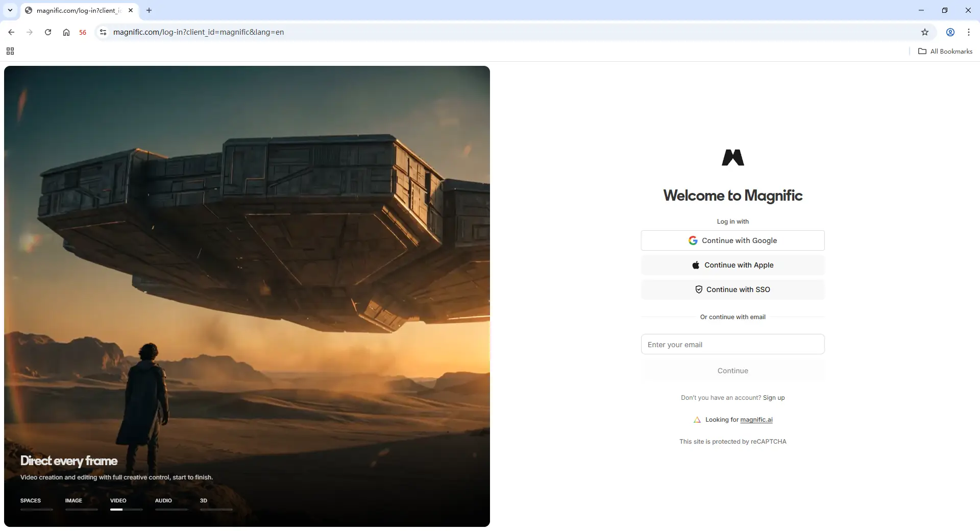The height and width of the screenshot is (531, 980).
Task: Click the 'Direct every frame' caption
Action: [69, 461]
